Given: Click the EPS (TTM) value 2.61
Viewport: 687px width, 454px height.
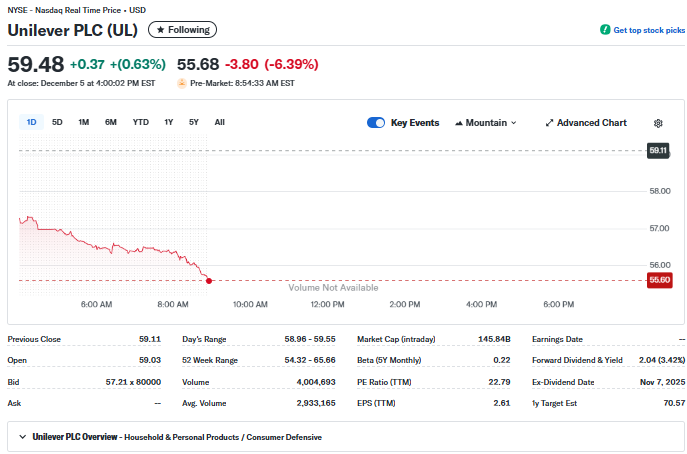Looking at the screenshot, I should (x=502, y=403).
